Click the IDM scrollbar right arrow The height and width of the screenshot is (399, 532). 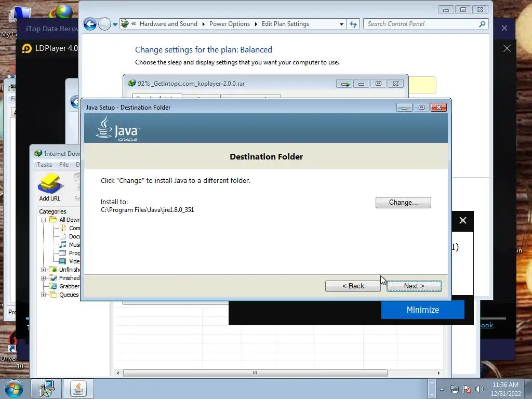(438, 373)
